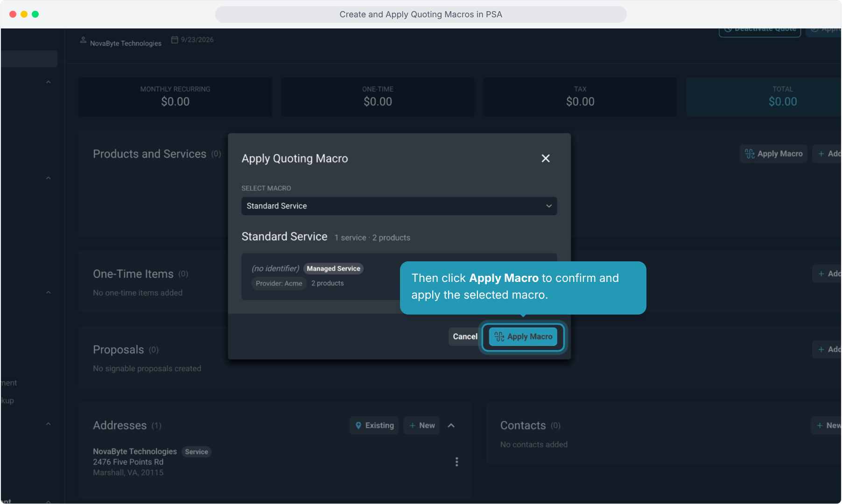The width and height of the screenshot is (842, 504).
Task: Click the Service badge on the address
Action: (196, 452)
